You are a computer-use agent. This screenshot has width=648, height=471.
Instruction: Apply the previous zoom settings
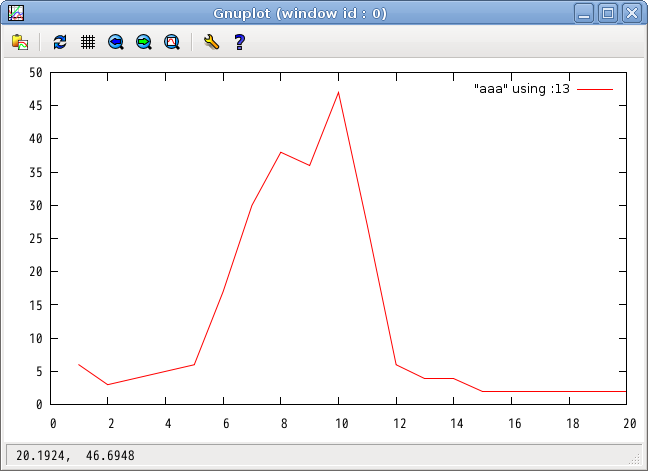(x=116, y=43)
